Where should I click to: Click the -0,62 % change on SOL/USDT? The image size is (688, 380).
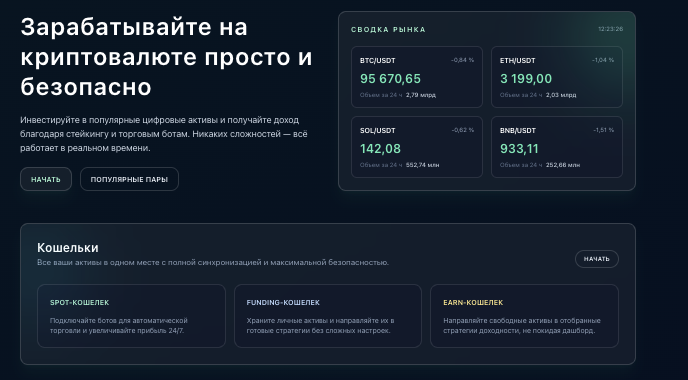pyautogui.click(x=462, y=130)
